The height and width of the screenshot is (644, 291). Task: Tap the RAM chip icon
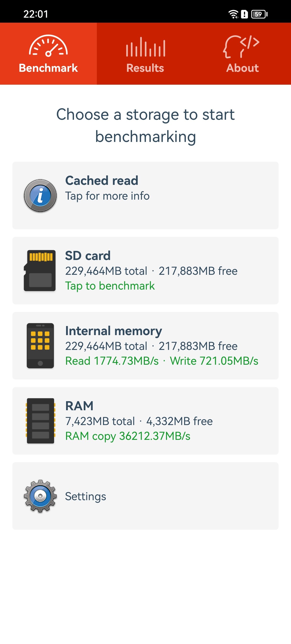(41, 421)
